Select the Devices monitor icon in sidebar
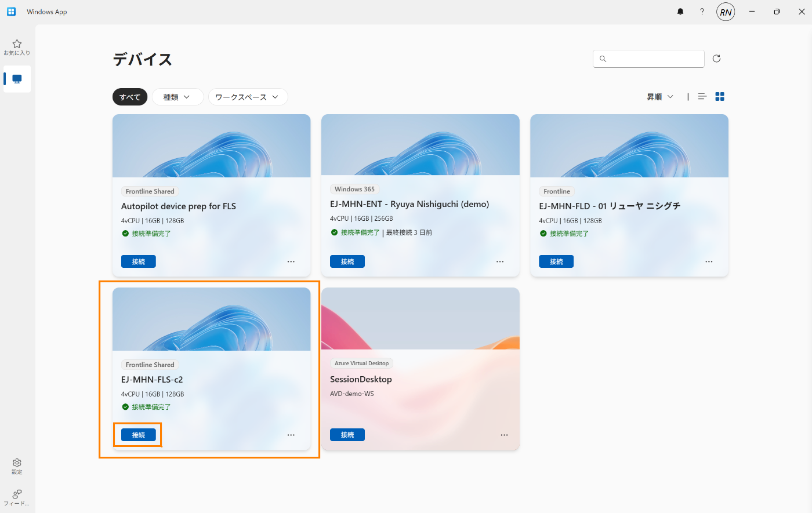812x513 pixels. (17, 79)
